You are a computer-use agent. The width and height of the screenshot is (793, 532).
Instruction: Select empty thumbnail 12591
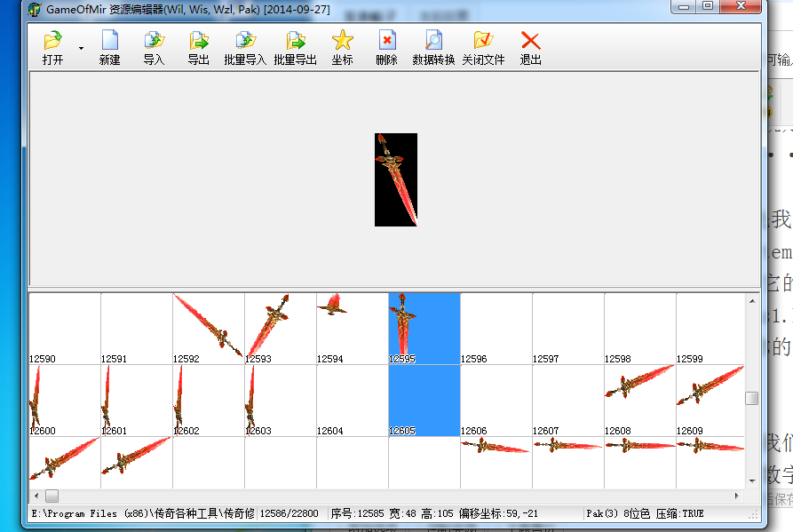[137, 329]
